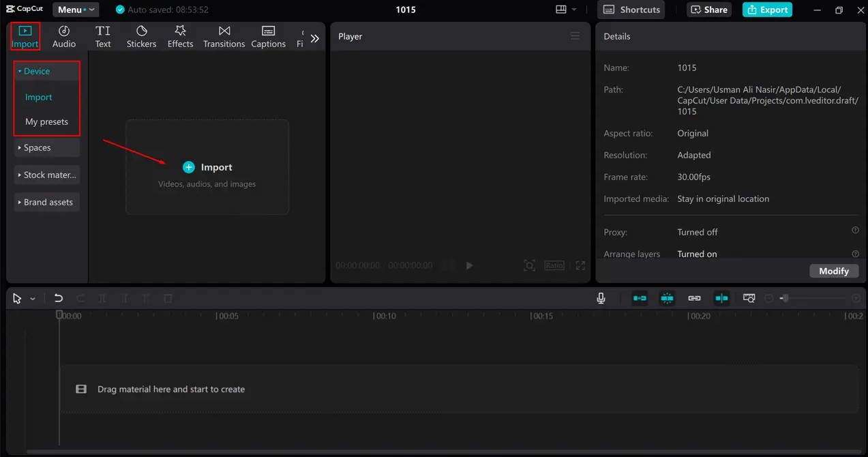Open the Transitions tab
This screenshot has width=868, height=457.
[x=224, y=37]
